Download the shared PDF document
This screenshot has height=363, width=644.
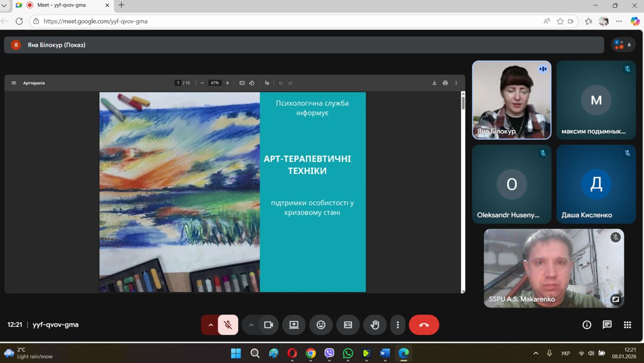pyautogui.click(x=434, y=83)
